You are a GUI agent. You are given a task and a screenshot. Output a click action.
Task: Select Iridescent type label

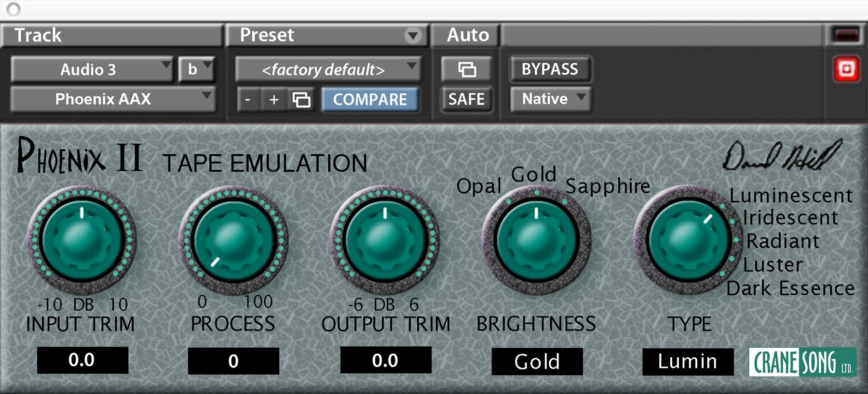click(790, 218)
